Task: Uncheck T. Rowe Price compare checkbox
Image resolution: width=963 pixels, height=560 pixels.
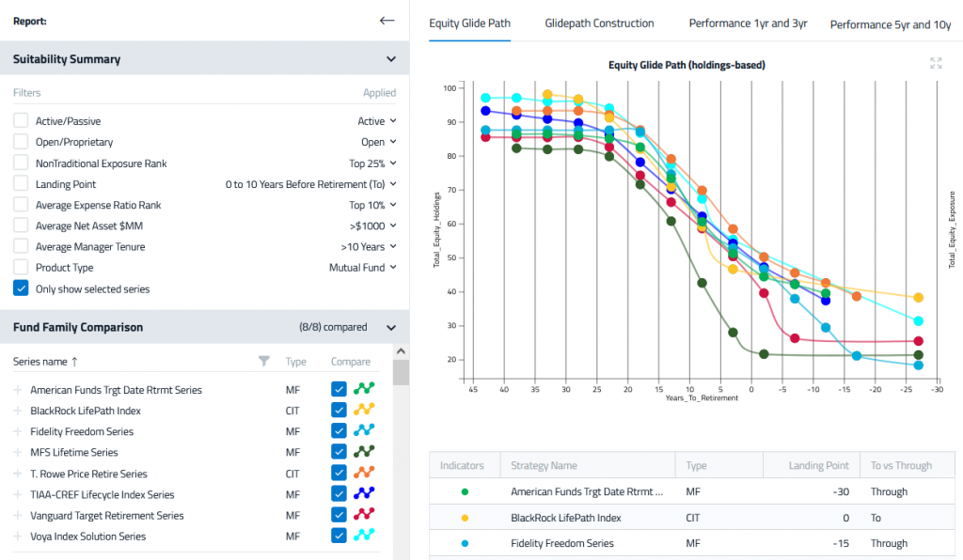Action: tap(339, 474)
